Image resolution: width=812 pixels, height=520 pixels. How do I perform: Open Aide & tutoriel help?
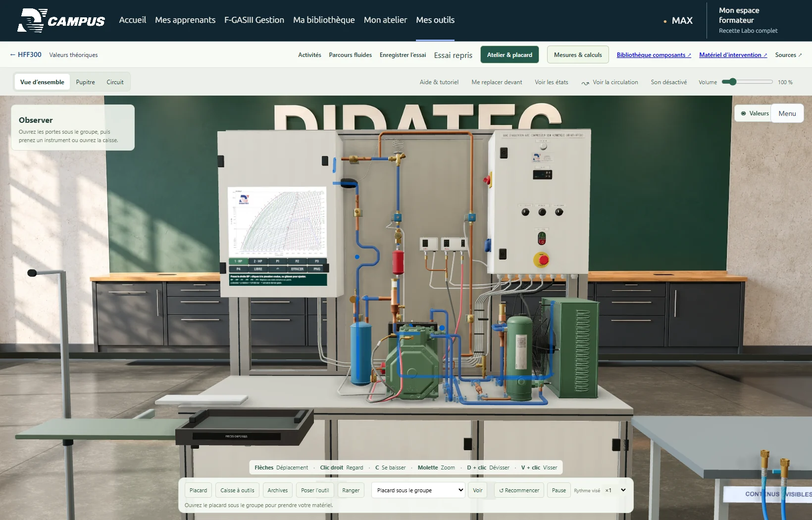[439, 82]
